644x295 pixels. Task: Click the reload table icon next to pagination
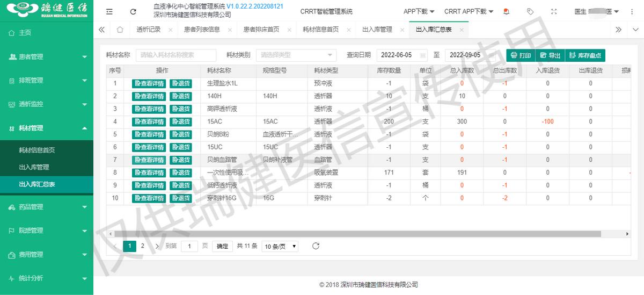pos(316,246)
